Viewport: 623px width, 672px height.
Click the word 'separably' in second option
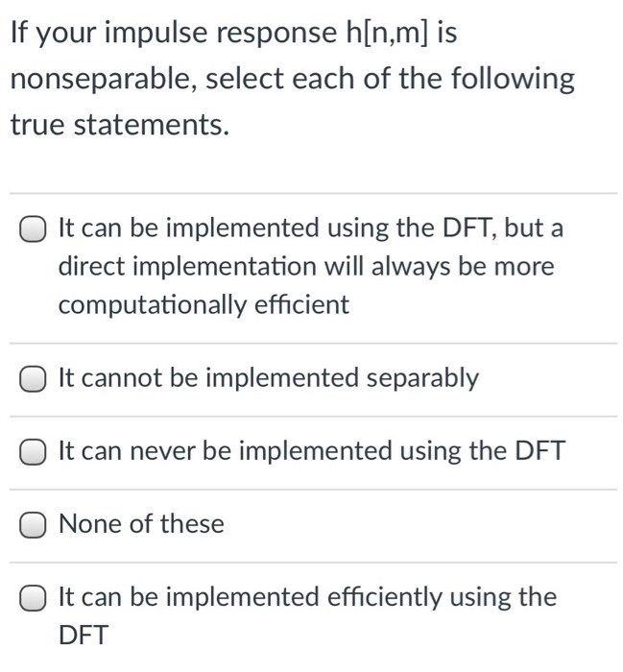click(422, 379)
